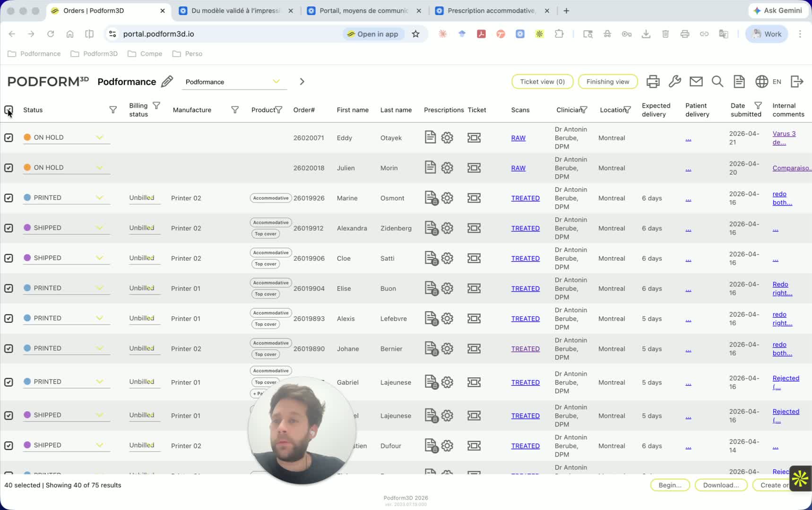Switch to Prescription accommodative browser tab
This screenshot has width=812, height=510.
(x=492, y=10)
